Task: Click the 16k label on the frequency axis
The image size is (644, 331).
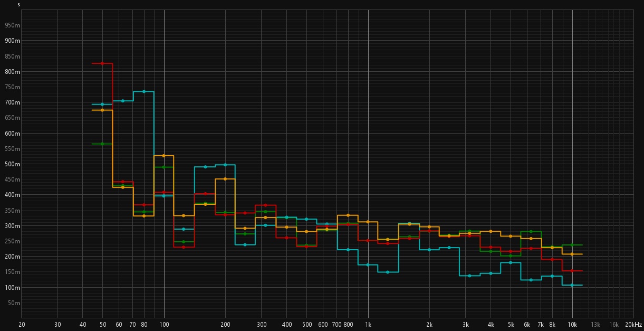Action: coord(614,324)
